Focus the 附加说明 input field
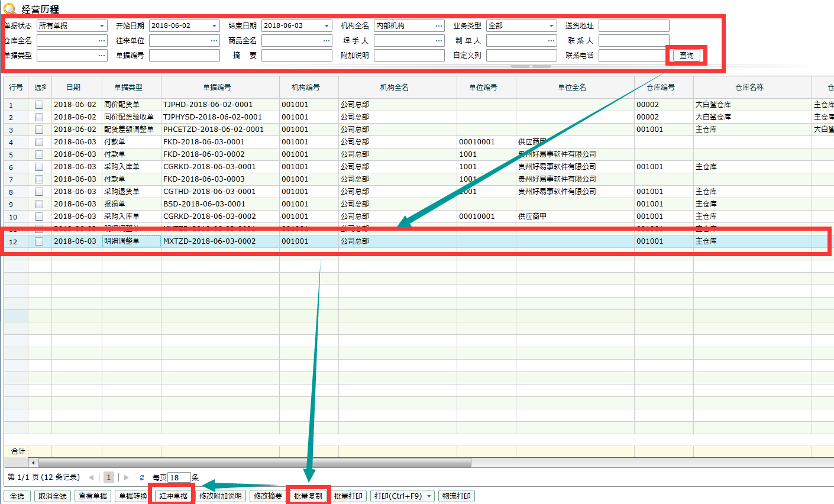The image size is (834, 504). (409, 56)
